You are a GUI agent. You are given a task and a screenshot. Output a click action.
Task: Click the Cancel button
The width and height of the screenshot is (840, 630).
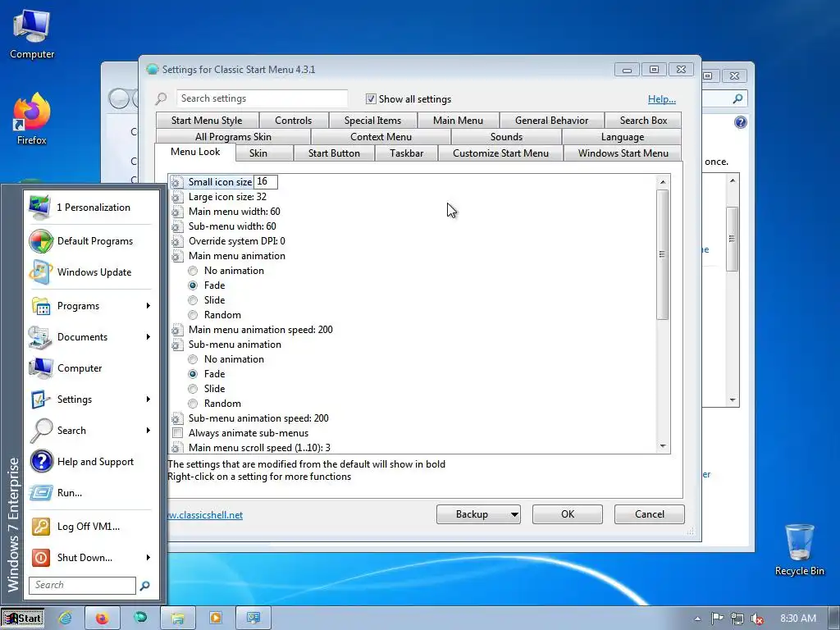pyautogui.click(x=650, y=514)
